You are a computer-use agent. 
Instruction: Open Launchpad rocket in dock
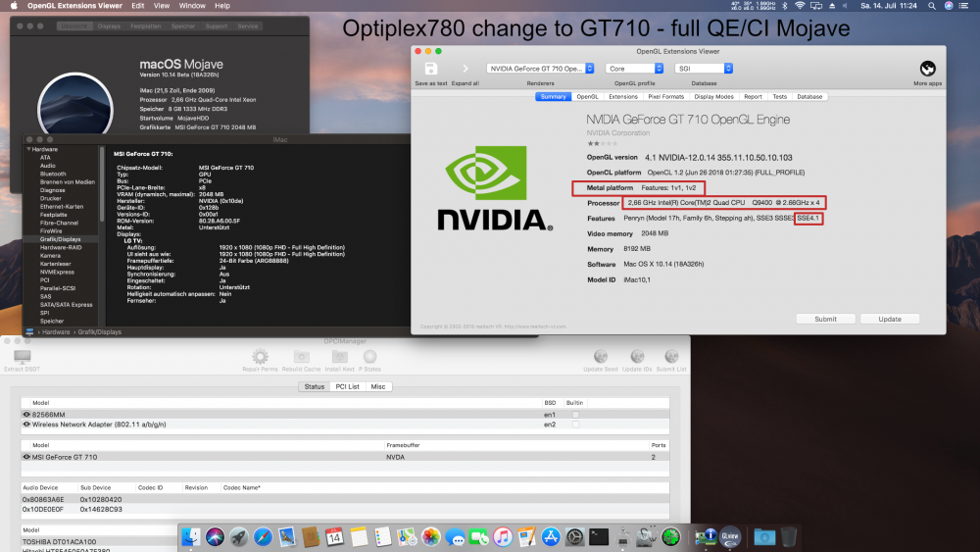click(x=239, y=536)
